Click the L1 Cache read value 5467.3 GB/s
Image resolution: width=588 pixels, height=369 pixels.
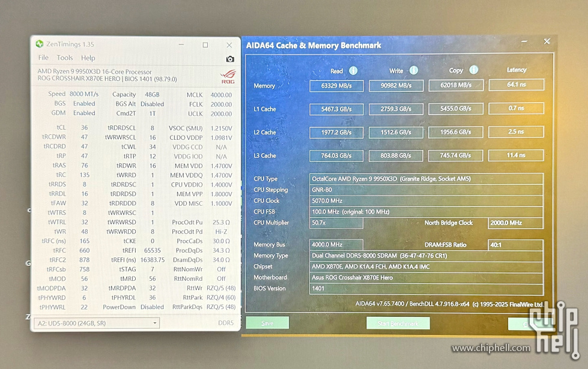point(336,109)
